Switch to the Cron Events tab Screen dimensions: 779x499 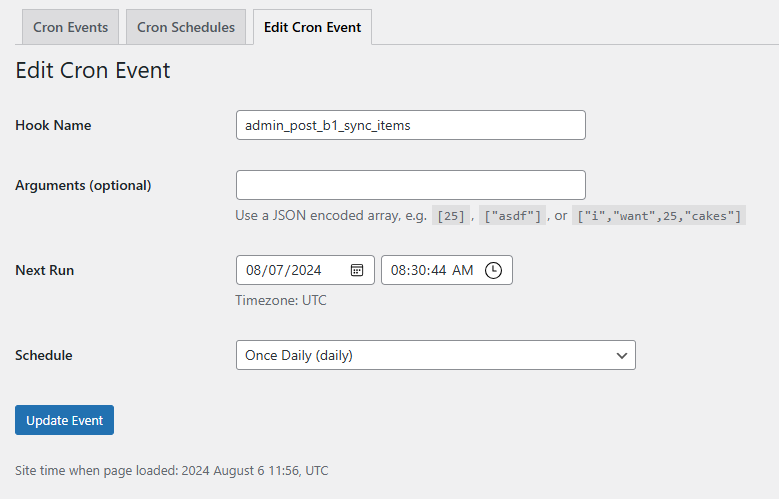coord(71,27)
